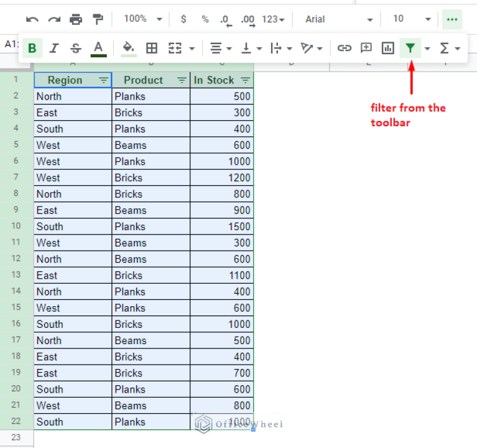Image resolution: width=477 pixels, height=448 pixels.
Task: Open the In Stock column filter
Action: coord(245,80)
